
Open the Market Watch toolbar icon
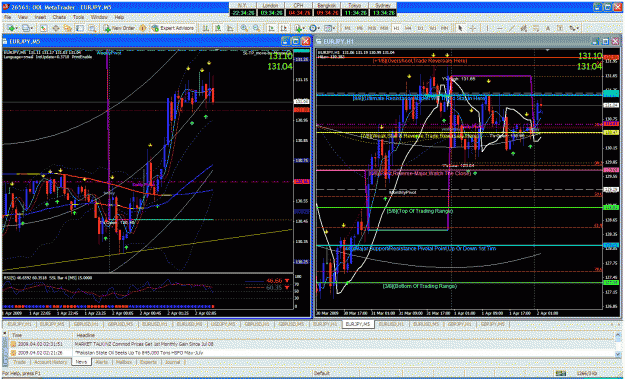coord(43,28)
